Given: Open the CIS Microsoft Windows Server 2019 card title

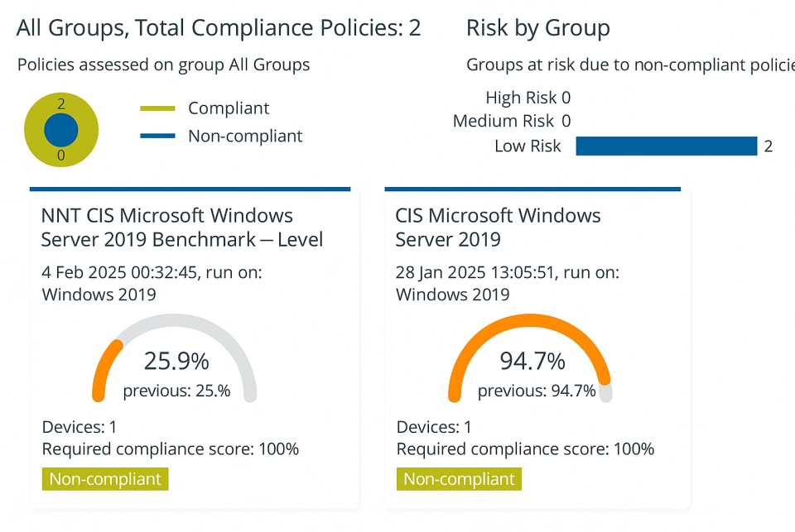Looking at the screenshot, I should [x=498, y=228].
